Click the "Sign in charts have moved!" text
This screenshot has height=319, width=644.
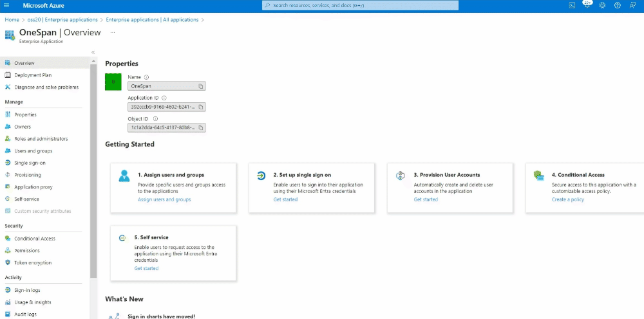pos(162,316)
